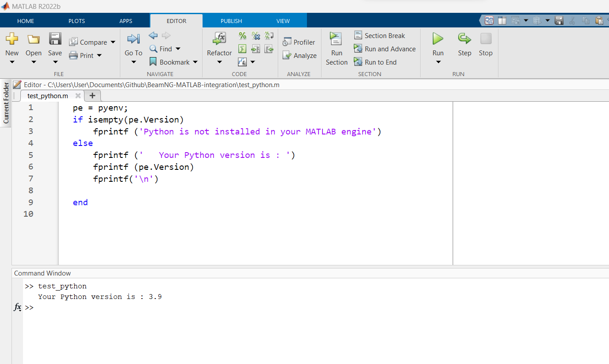This screenshot has height=364, width=609.
Task: Uncomment lines with the percent-X icon
Action: coord(256,36)
